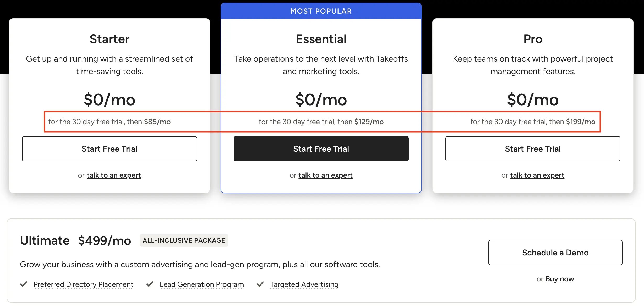
Task: Click checkmark icon beside Preferred Directory Placement
Action: [x=24, y=284]
